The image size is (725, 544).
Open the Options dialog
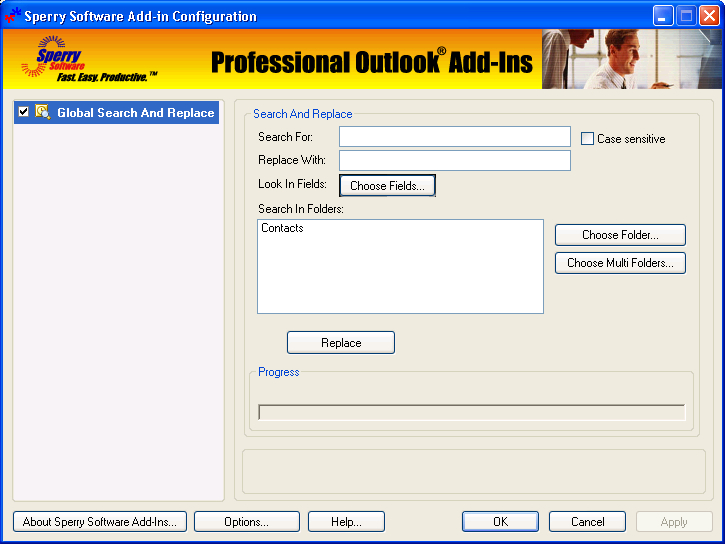[247, 522]
